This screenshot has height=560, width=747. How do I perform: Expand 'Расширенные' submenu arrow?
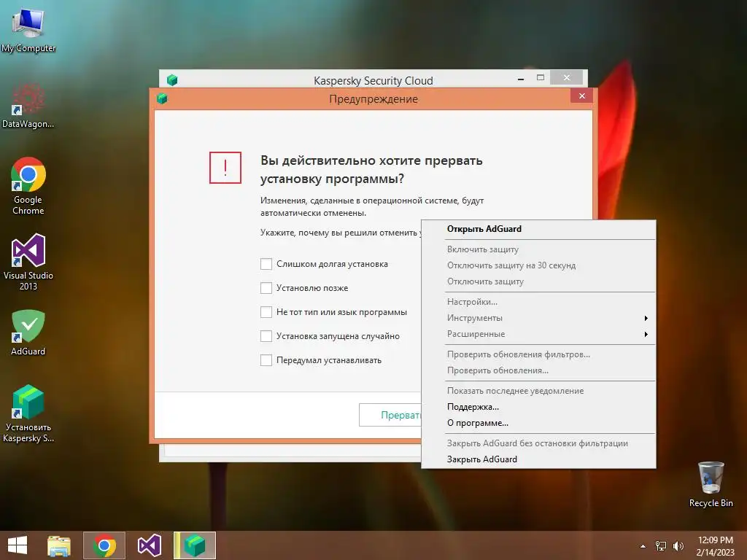646,334
